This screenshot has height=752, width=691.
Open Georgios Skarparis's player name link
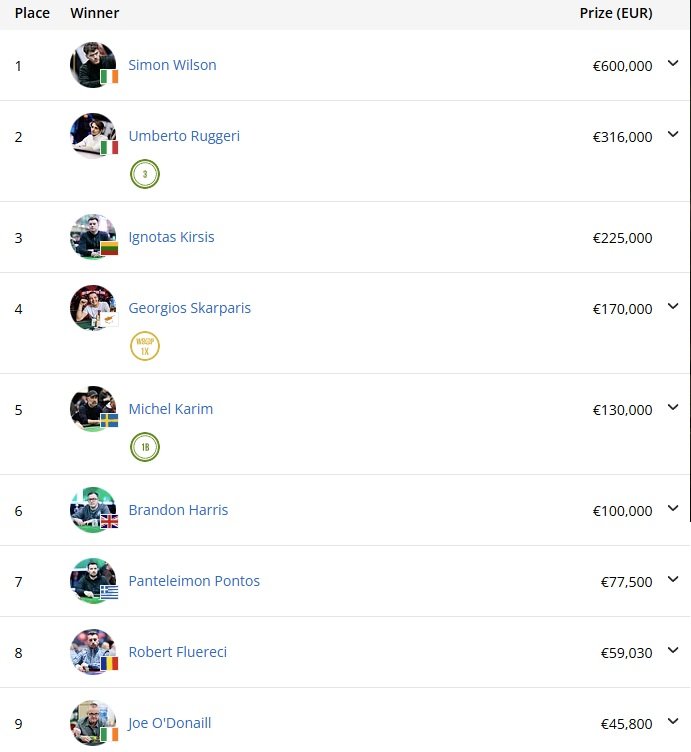pyautogui.click(x=190, y=308)
